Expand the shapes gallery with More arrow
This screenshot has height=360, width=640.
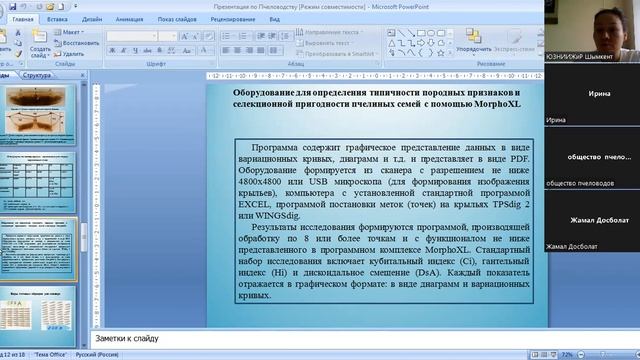pyautogui.click(x=450, y=53)
